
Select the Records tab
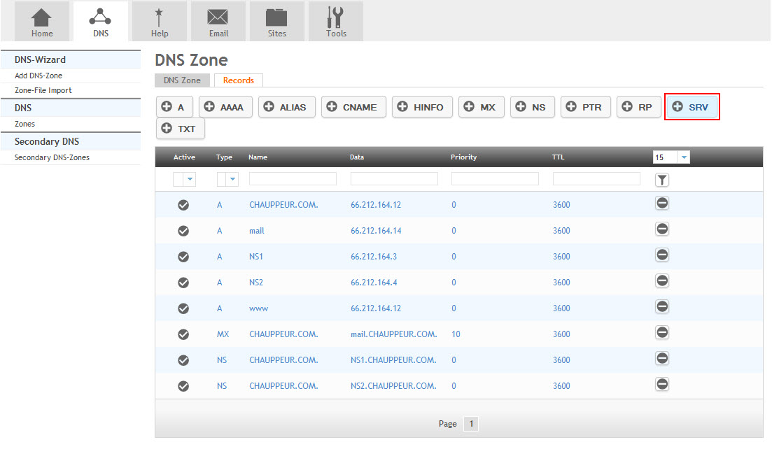pyautogui.click(x=238, y=80)
